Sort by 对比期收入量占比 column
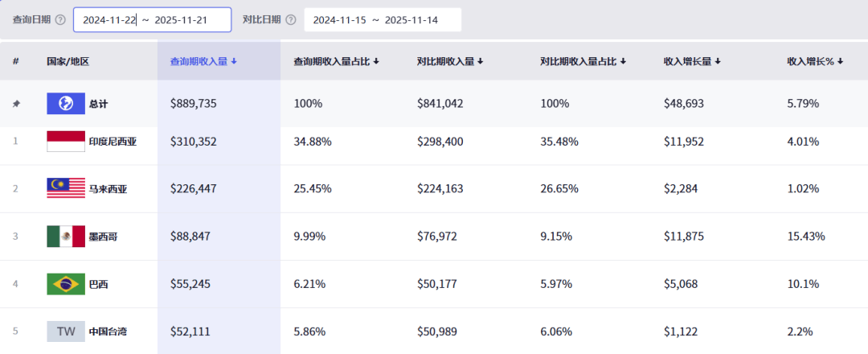 pyautogui.click(x=583, y=61)
